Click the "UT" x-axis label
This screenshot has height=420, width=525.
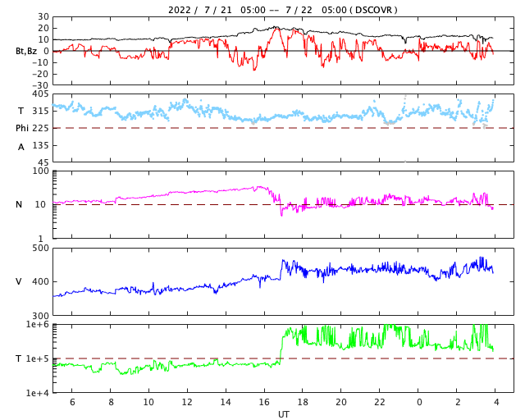point(284,414)
